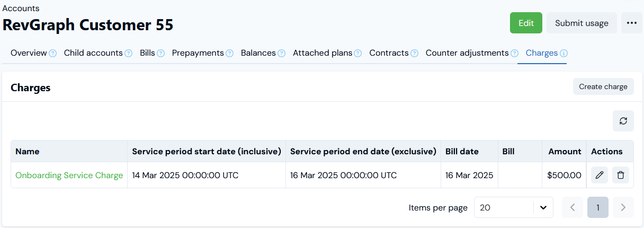Delete the charge with trash icon
This screenshot has height=228, width=644.
(621, 175)
